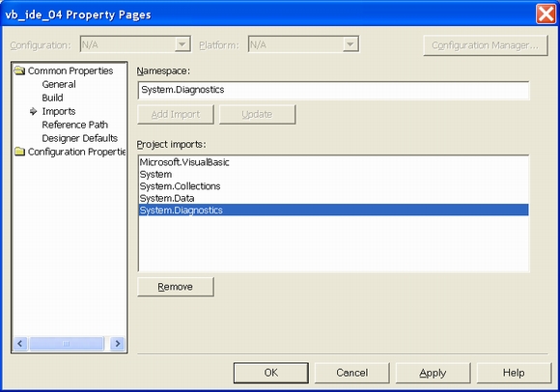560x392 pixels.
Task: Click the Apply button
Action: pos(433,373)
